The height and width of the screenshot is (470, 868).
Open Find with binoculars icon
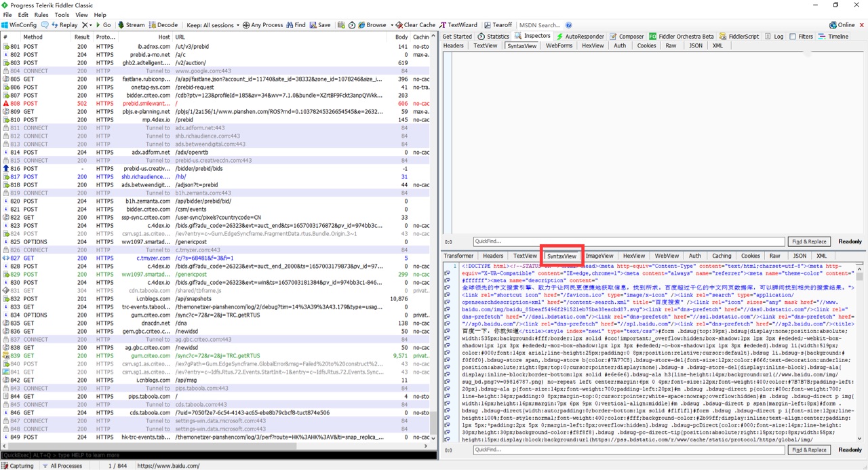tap(296, 25)
